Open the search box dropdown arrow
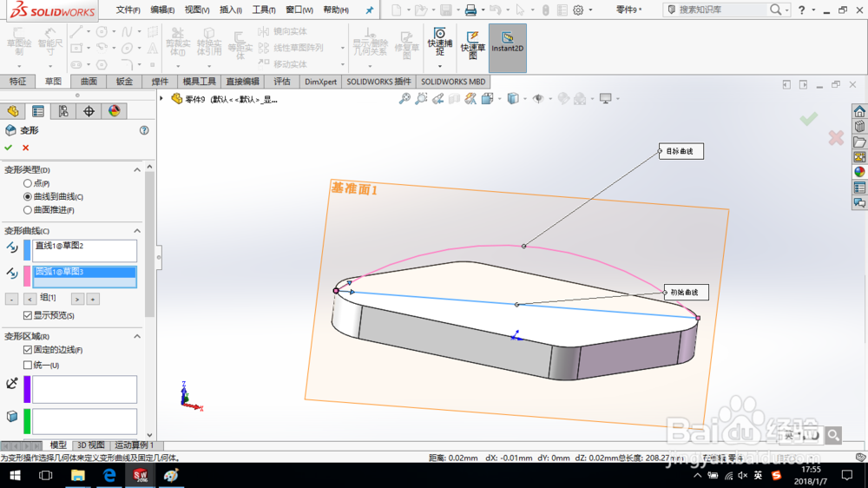This screenshot has width=868, height=488. [x=786, y=10]
